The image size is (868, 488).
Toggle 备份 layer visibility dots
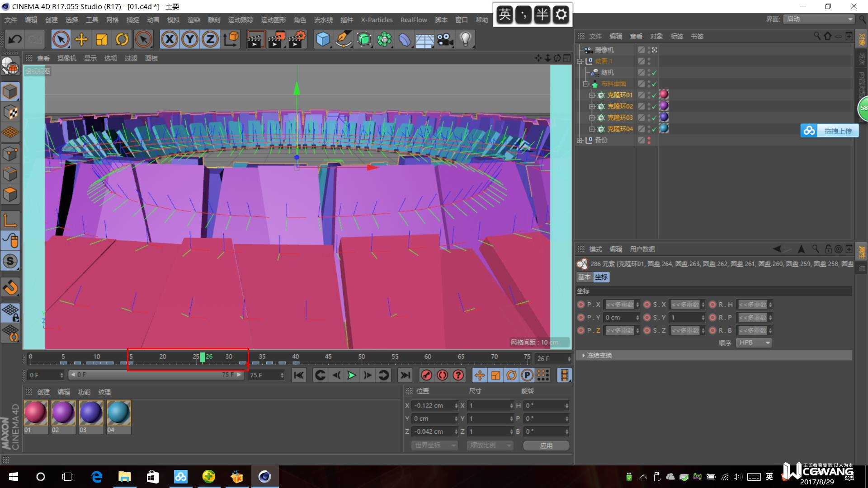(649, 141)
